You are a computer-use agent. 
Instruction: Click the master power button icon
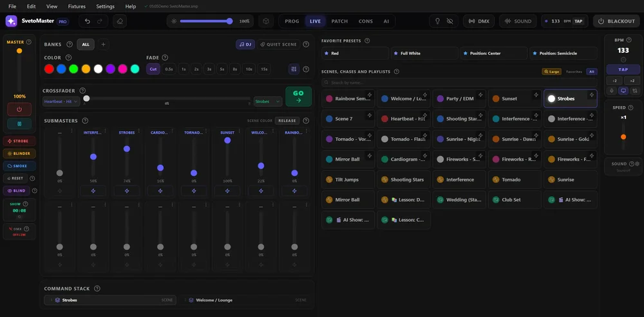(x=19, y=109)
